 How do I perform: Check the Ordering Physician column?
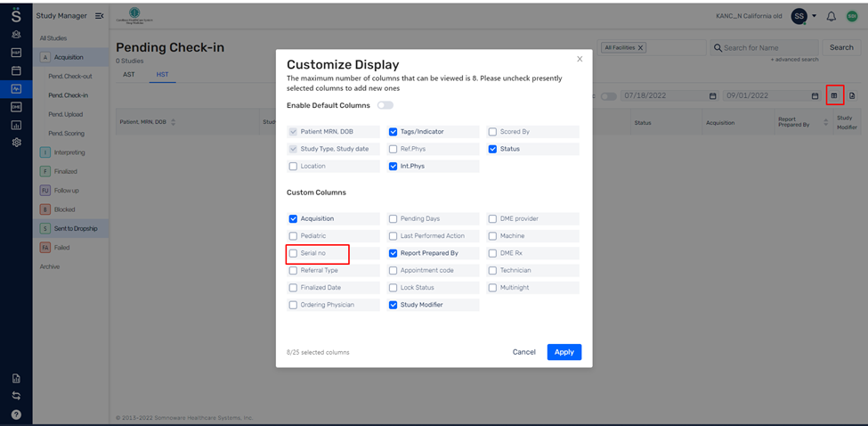pos(294,305)
